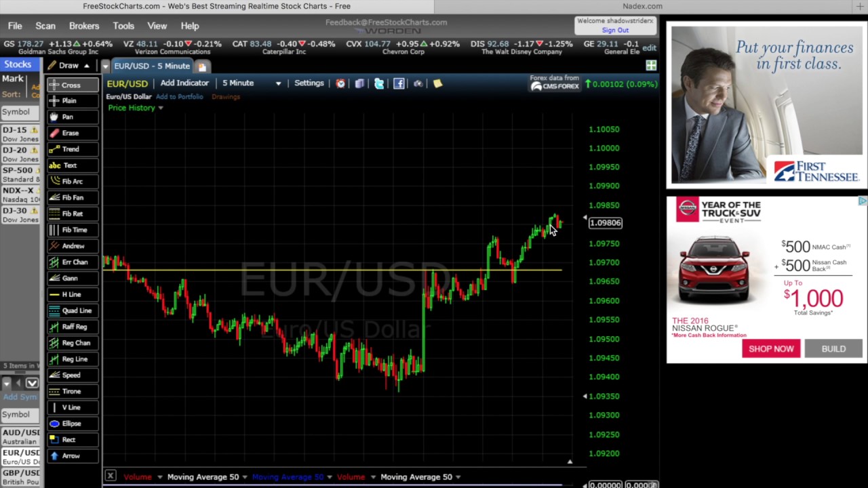Select the Fib Fan tool
Viewport: 868px width, 488px height.
tap(73, 197)
